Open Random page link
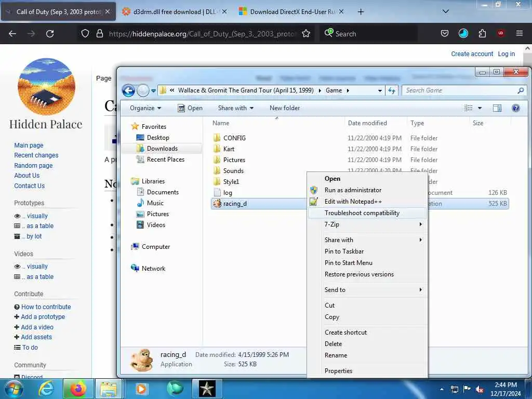The height and width of the screenshot is (399, 532). [x=33, y=166]
